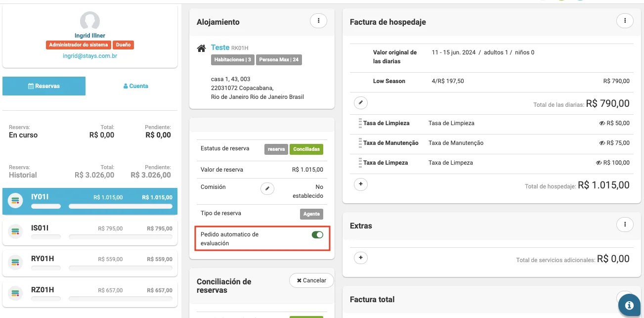644x318 pixels.
Task: Edit the diarias total with pencil icon
Action: point(361,103)
